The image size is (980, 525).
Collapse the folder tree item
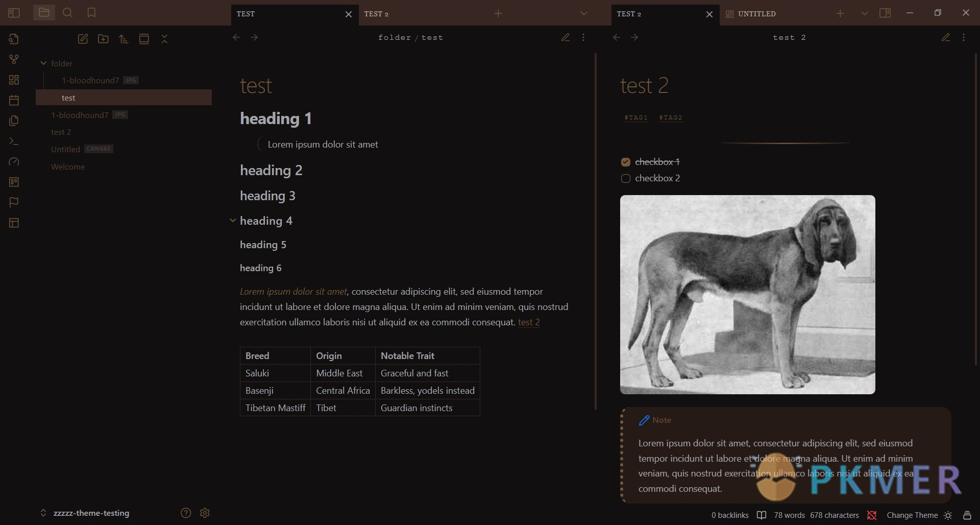43,63
